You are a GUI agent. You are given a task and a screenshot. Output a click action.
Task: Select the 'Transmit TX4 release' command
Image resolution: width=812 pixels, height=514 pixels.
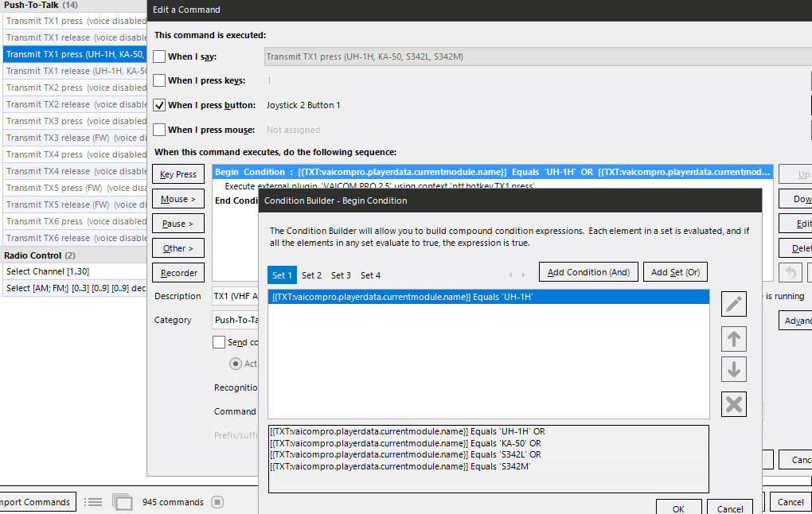pyautogui.click(x=75, y=171)
